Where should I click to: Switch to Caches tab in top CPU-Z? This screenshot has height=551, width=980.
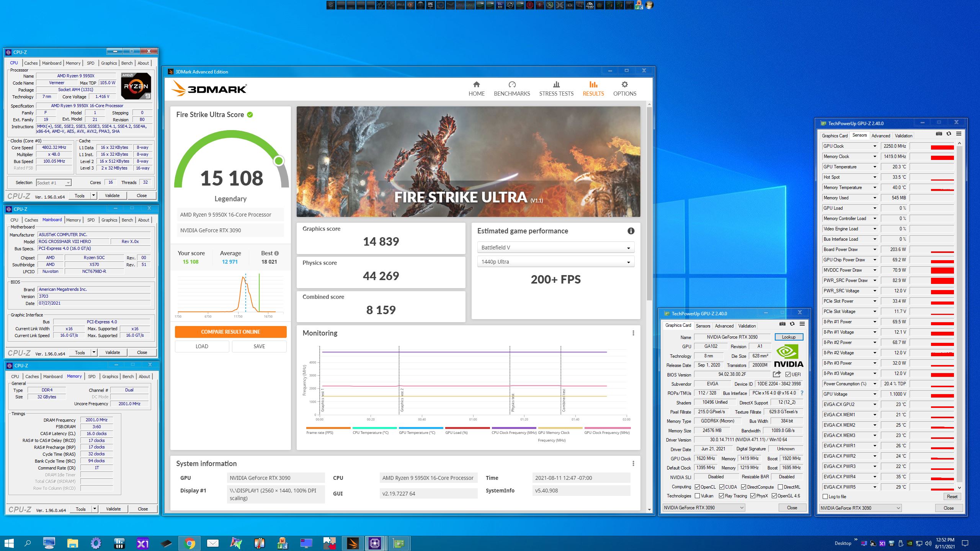(31, 63)
